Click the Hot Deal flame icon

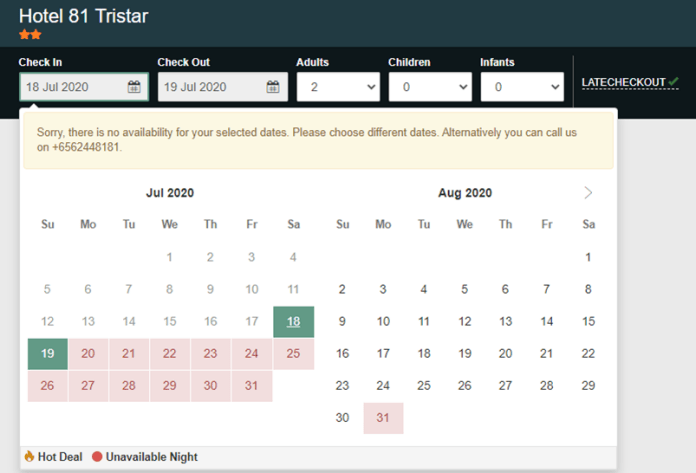[x=30, y=457]
